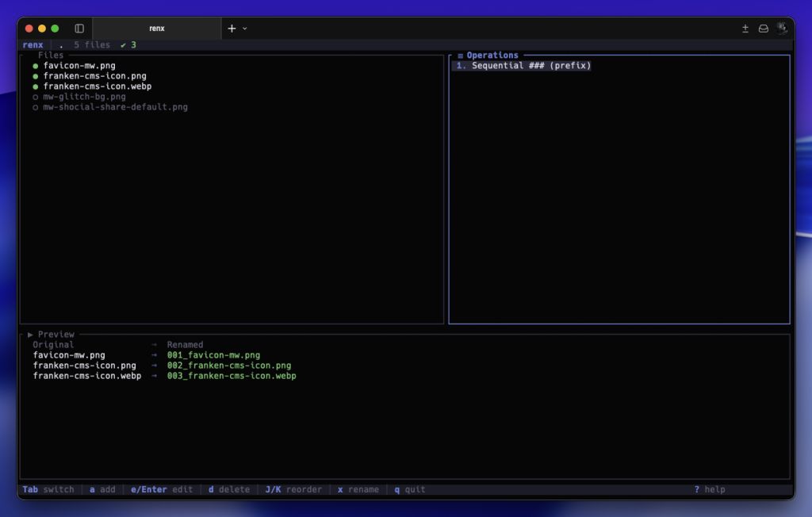
Task: Select mw-glitch-bg.png with its empty circle
Action: [x=35, y=97]
